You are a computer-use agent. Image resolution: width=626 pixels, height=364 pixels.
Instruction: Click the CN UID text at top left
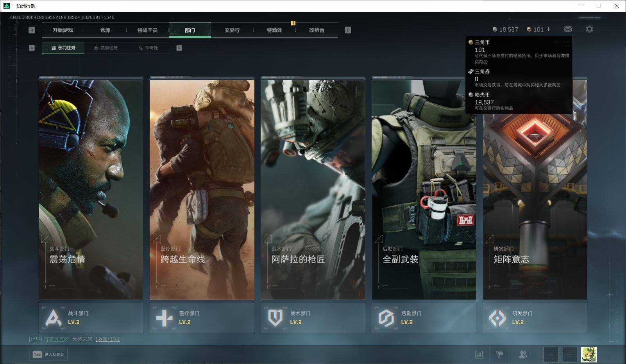pyautogui.click(x=62, y=18)
